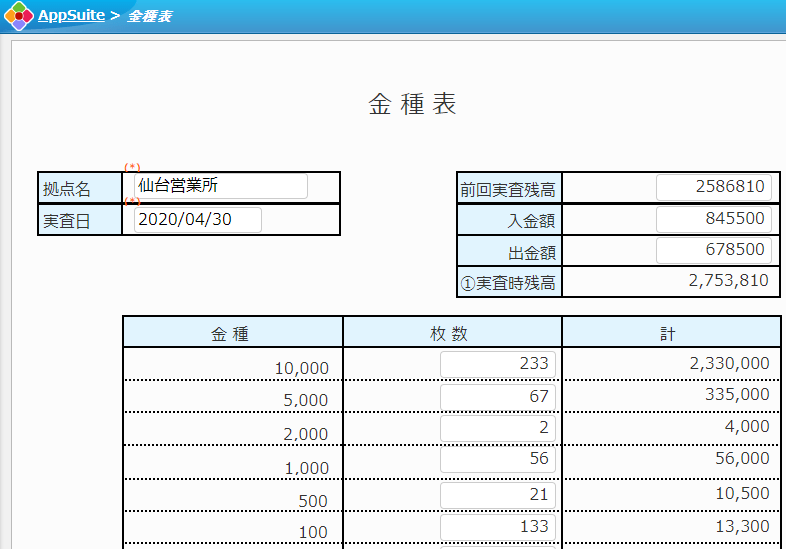Click the 枚数 column header
This screenshot has width=786, height=549.
click(452, 333)
